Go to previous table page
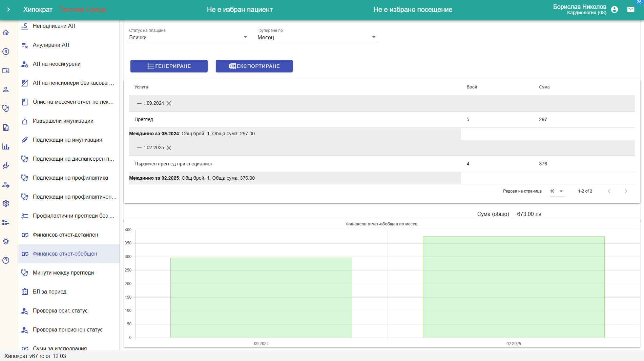Screen dimensions: 644x361 click(x=609, y=191)
